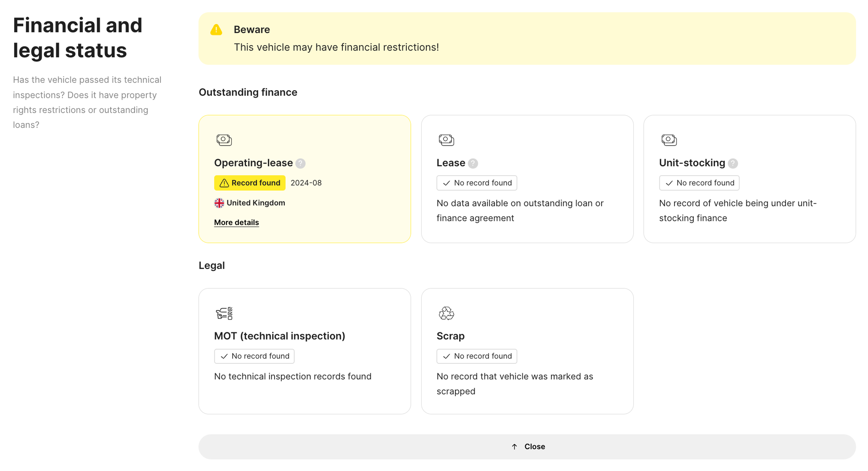Screen dimensions: 868x471
Task: Click the Lease help question mark icon
Action: (473, 163)
